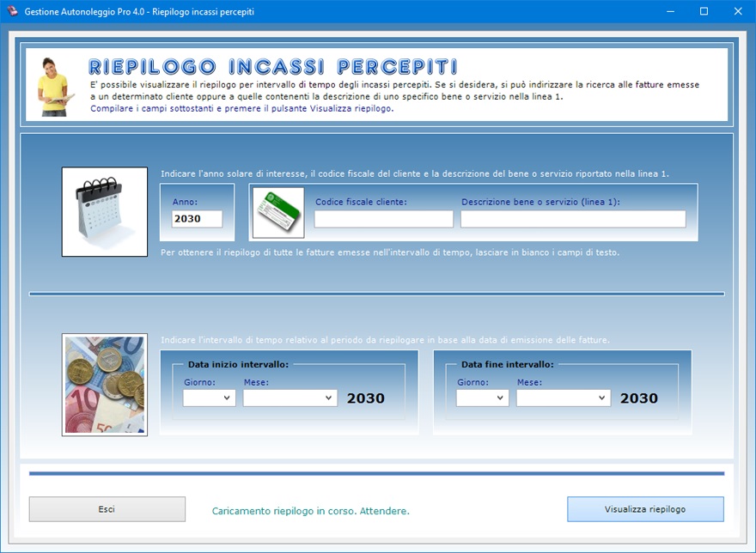Click the green fiscal code card icon
The width and height of the screenshot is (756, 553).
tap(278, 213)
